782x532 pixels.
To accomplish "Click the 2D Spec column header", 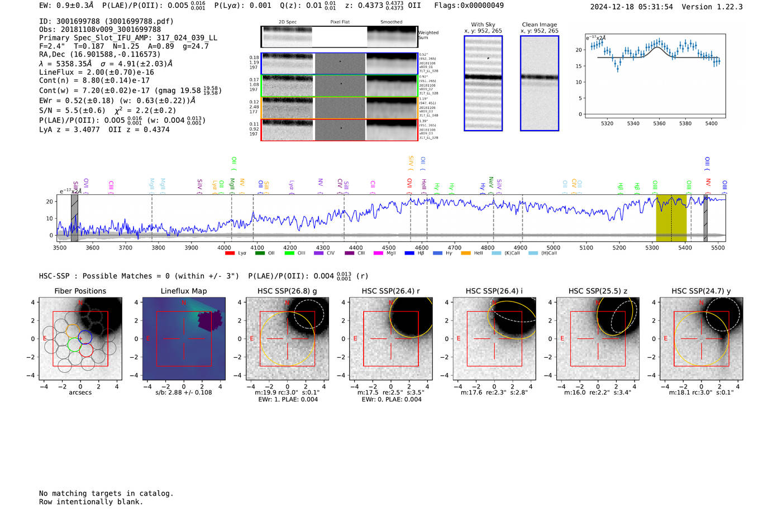I will tap(288, 22).
